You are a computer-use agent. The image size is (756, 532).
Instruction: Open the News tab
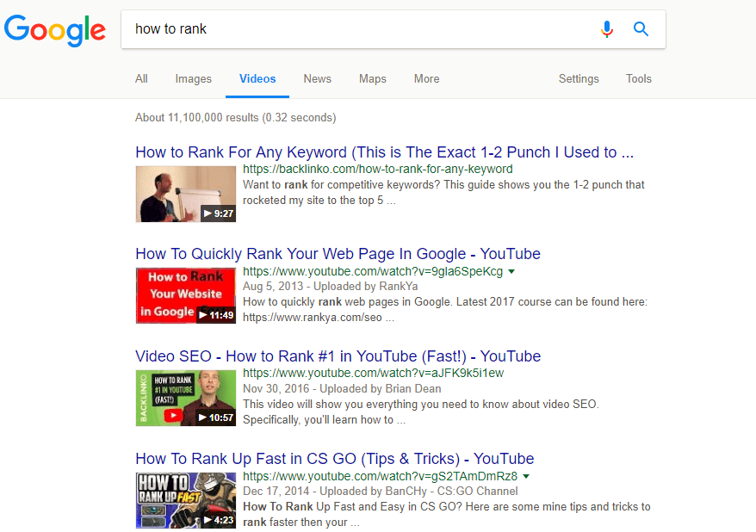[317, 78]
